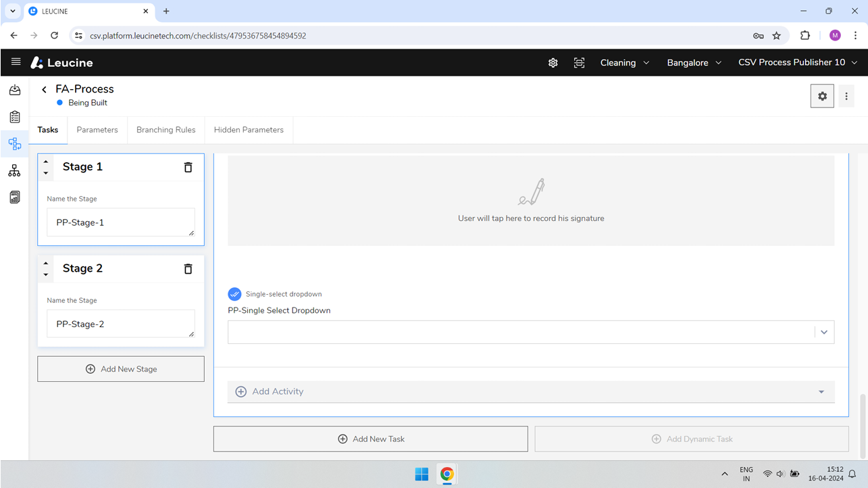This screenshot has height=488, width=868.
Task: Open the Cleaning use-case dropdown
Action: pyautogui.click(x=624, y=62)
